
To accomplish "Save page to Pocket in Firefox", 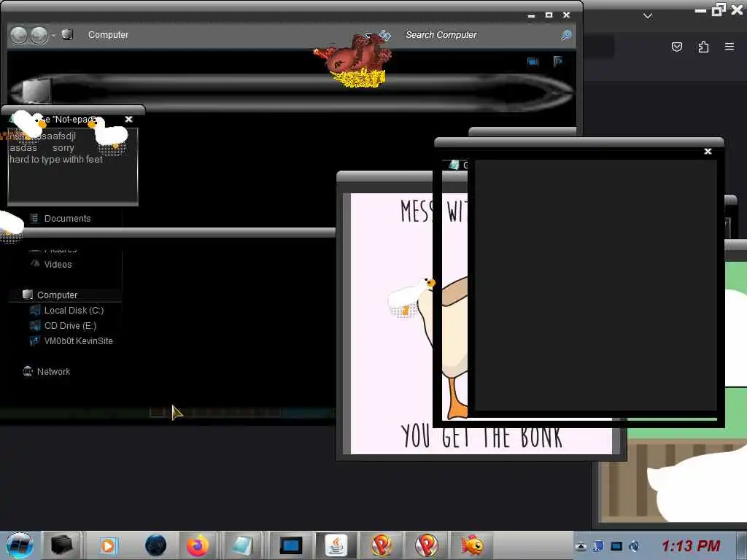I will point(676,47).
